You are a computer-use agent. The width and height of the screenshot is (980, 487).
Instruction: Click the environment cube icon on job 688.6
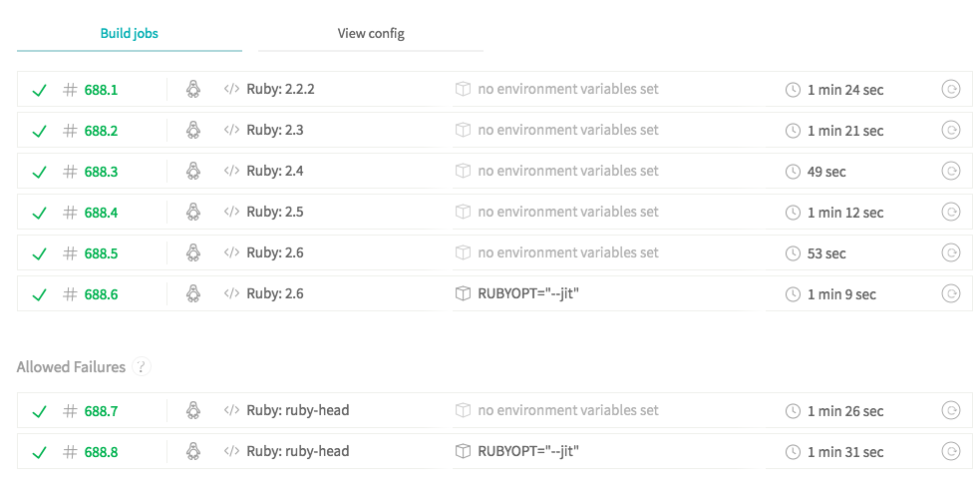tap(463, 293)
